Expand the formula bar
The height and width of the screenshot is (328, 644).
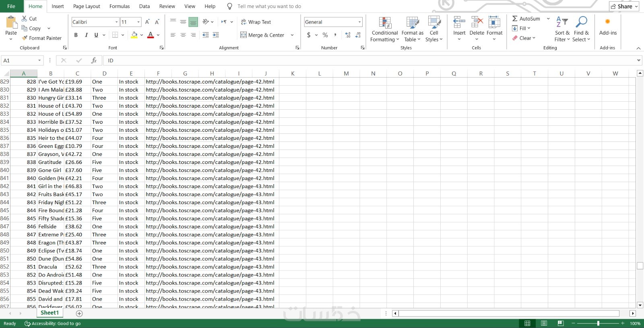point(638,60)
